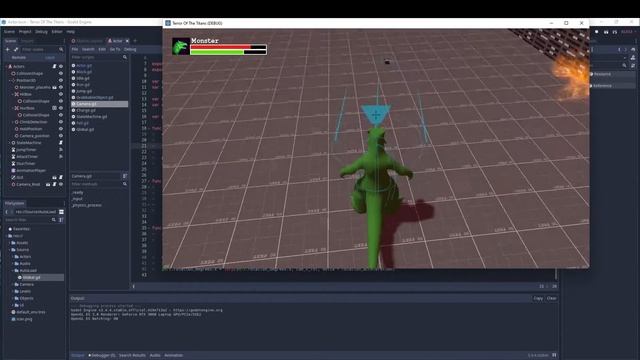Viewport: 640px width, 360px height.
Task: Open script editor File menu
Action: [x=75, y=49]
